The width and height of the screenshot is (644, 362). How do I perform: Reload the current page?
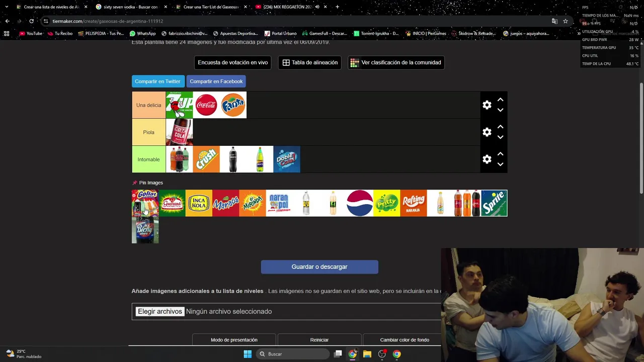(x=31, y=21)
